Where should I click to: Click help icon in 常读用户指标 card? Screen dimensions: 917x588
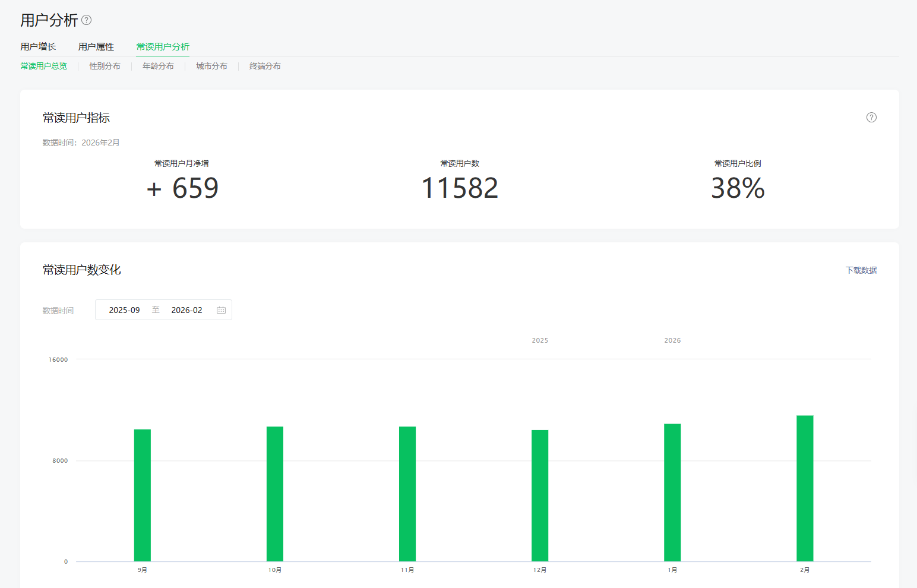point(871,118)
